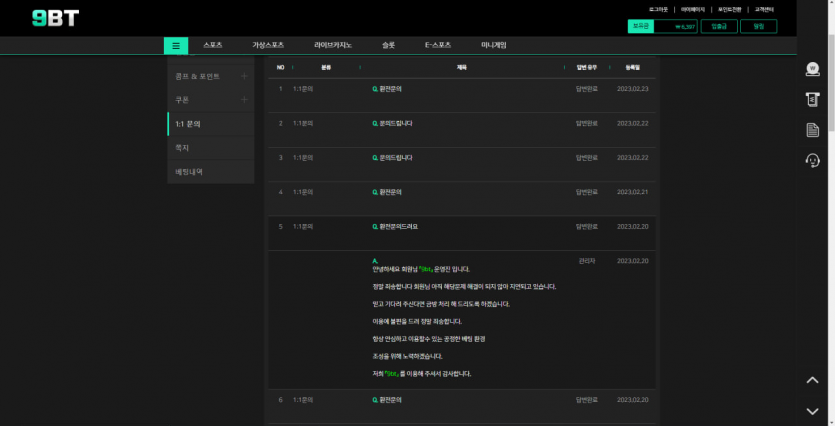This screenshot has height=426, width=835.
Task: Open the hamburger menu button
Action: [x=176, y=45]
